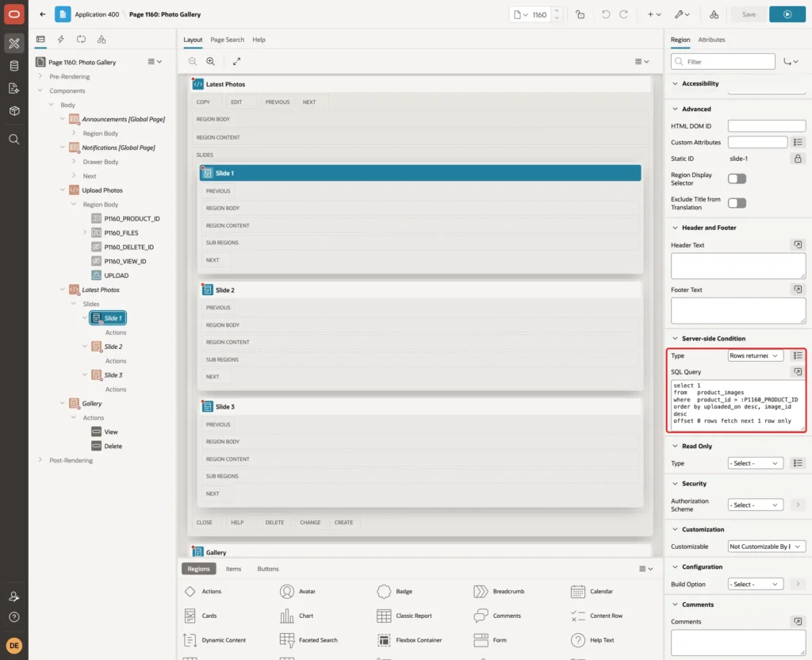This screenshot has height=660, width=812.
Task: Select Slide 2 region in layout
Action: [420, 290]
